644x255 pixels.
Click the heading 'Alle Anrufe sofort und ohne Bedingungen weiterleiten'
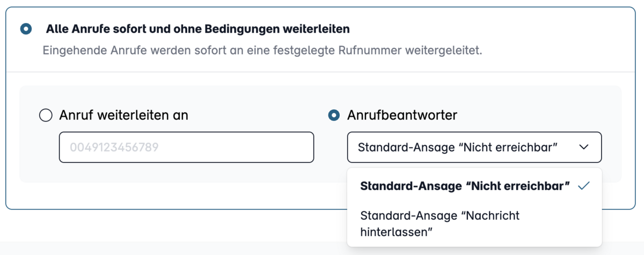pyautogui.click(x=198, y=28)
